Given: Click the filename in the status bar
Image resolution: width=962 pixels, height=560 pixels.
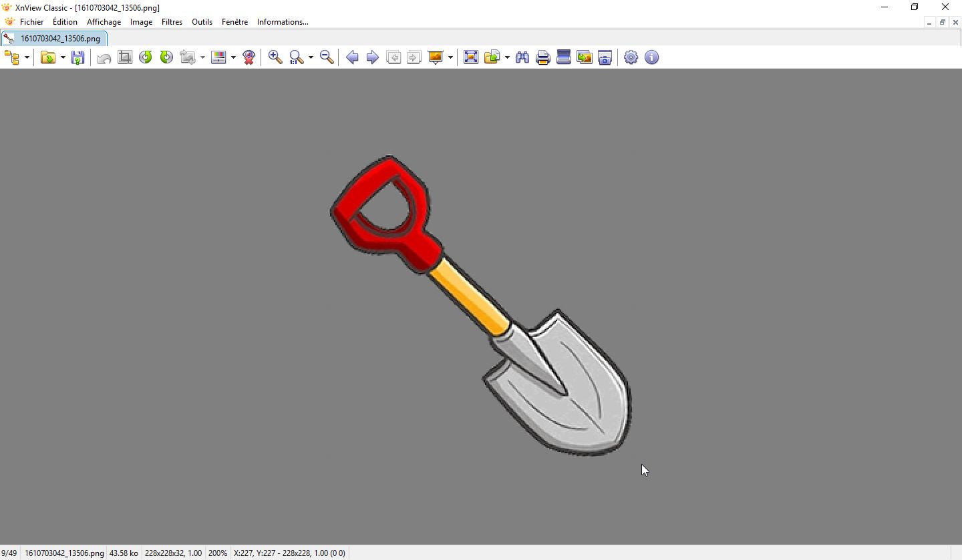Looking at the screenshot, I should point(64,553).
